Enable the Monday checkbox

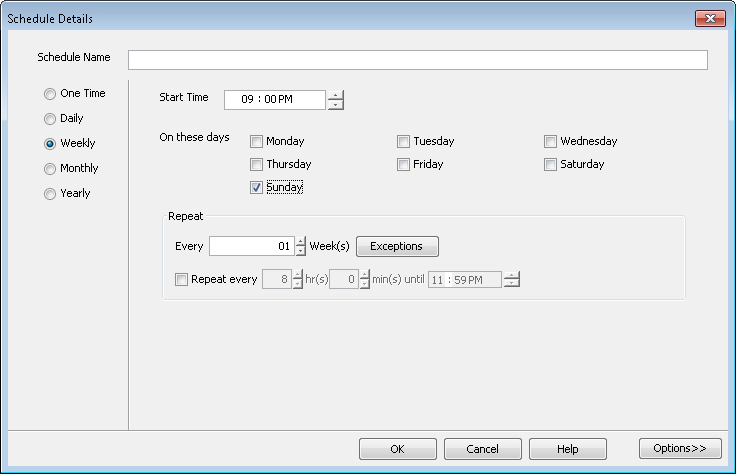257,142
